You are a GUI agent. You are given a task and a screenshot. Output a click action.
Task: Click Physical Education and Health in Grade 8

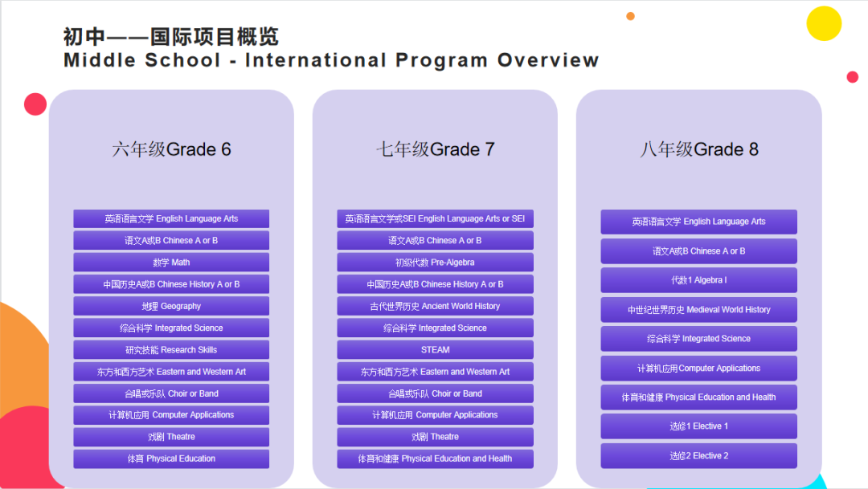pos(699,397)
